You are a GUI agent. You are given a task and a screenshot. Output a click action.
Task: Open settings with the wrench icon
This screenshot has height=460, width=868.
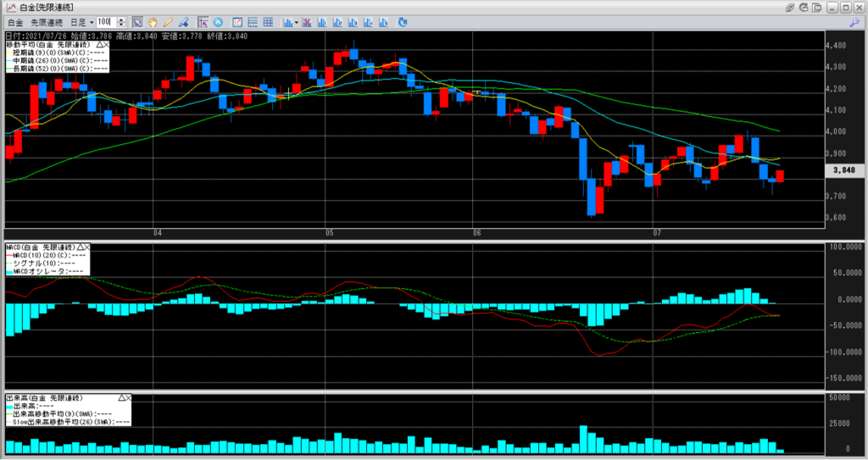854,23
